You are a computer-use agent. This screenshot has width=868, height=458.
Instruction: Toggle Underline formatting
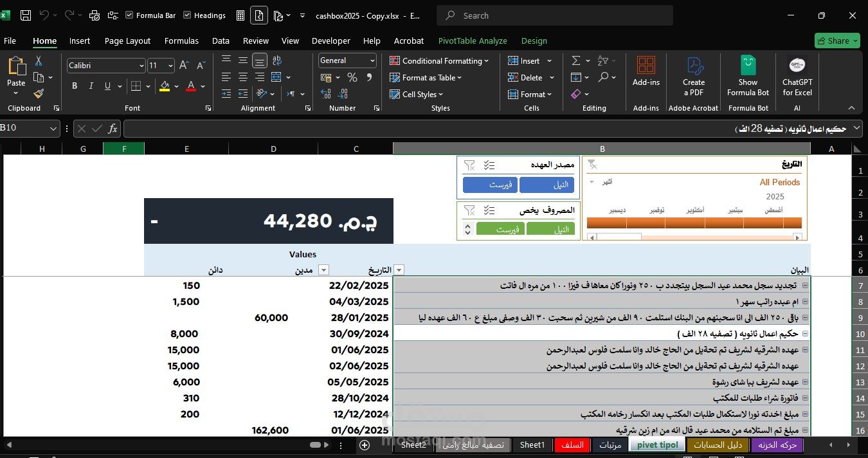click(107, 86)
